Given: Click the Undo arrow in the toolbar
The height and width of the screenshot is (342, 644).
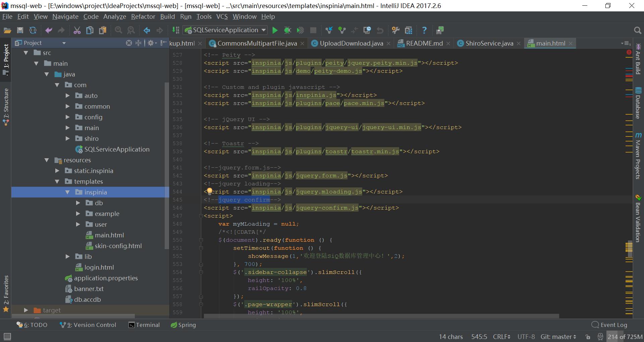Looking at the screenshot, I should click(49, 31).
